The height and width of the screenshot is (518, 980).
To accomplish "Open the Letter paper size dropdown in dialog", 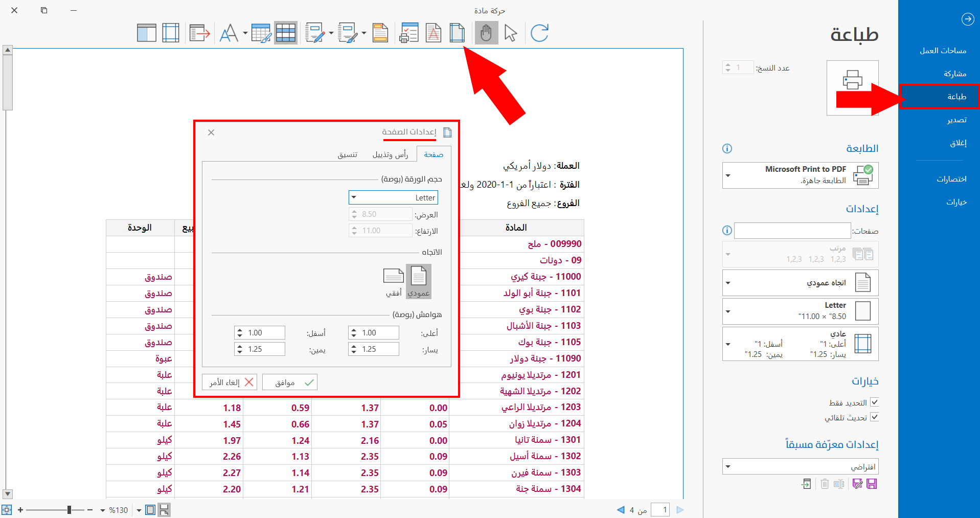I will tap(393, 197).
